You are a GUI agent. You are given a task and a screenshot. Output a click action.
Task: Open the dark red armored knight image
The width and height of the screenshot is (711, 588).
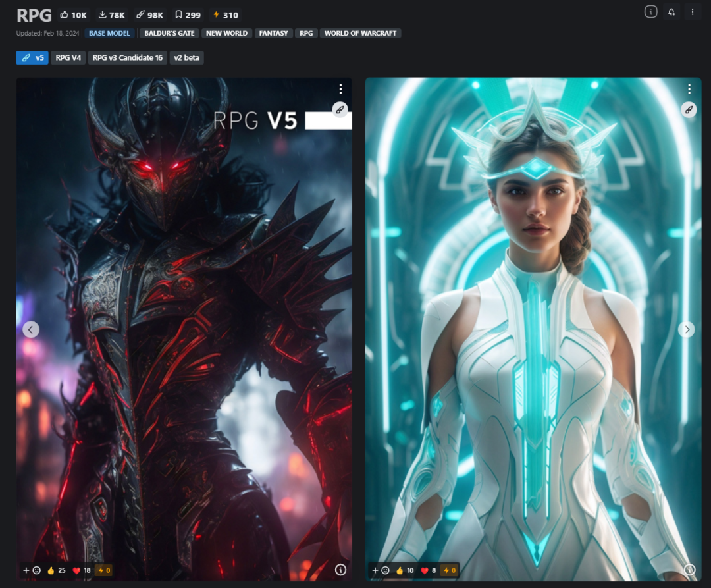184,329
